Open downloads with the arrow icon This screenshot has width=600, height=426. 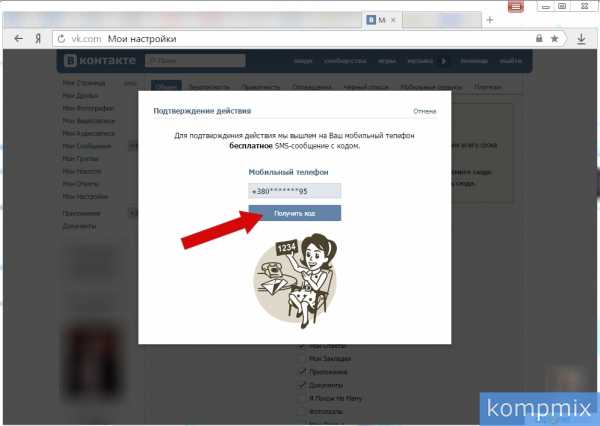pos(581,39)
